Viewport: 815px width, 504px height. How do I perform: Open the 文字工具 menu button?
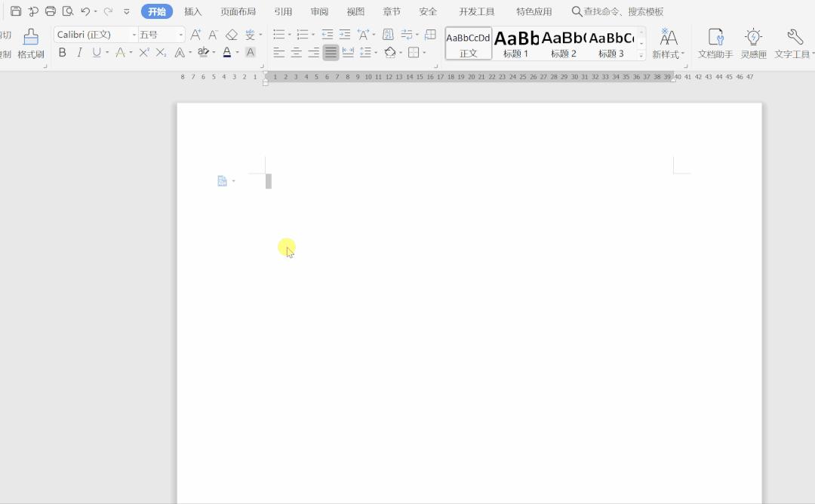tap(794, 44)
